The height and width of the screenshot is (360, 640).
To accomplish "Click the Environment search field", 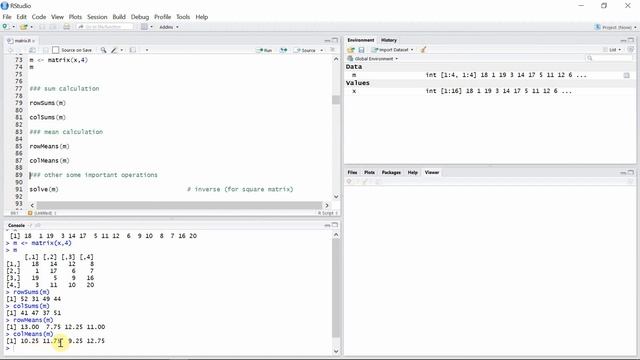I will tap(610, 58).
